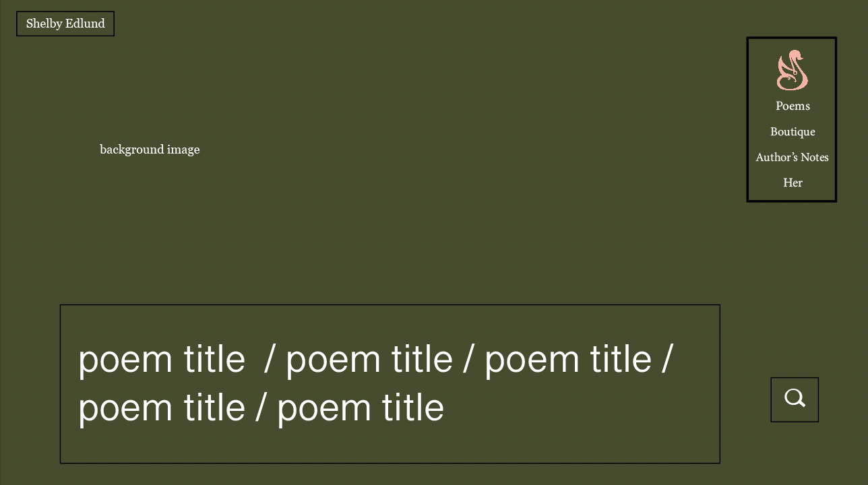Open the Poems menu item

[793, 106]
